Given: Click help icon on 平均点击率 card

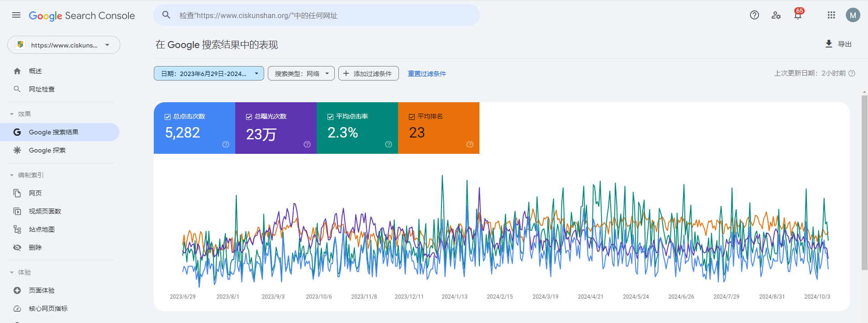Looking at the screenshot, I should 389,144.
